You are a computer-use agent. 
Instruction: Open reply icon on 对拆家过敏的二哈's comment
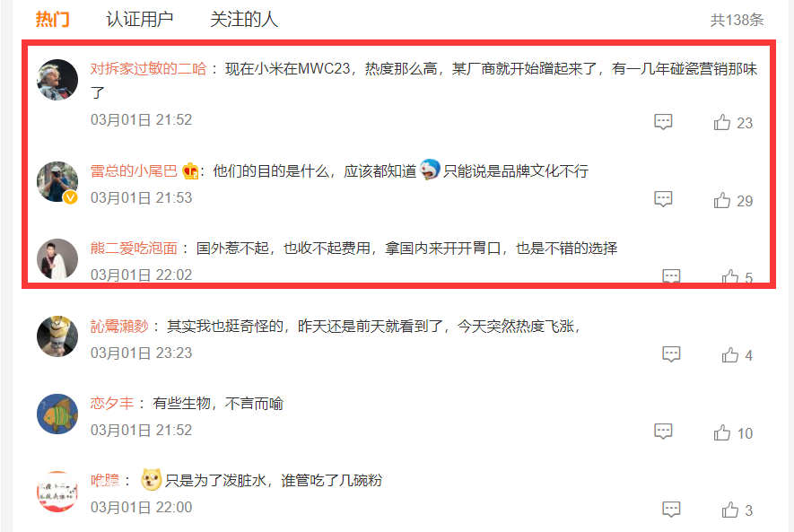(663, 122)
